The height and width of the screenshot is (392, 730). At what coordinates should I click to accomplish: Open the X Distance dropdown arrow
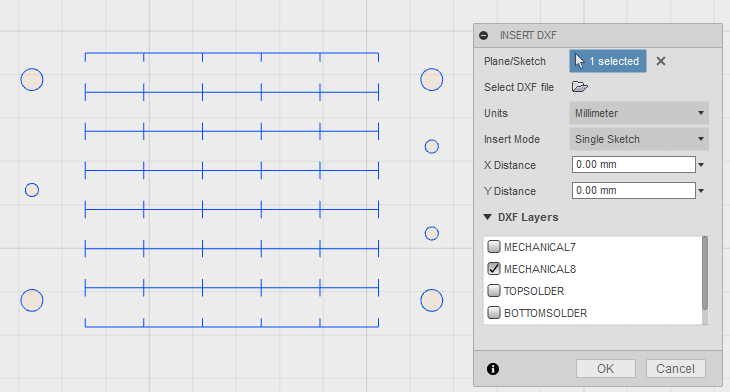[x=701, y=165]
